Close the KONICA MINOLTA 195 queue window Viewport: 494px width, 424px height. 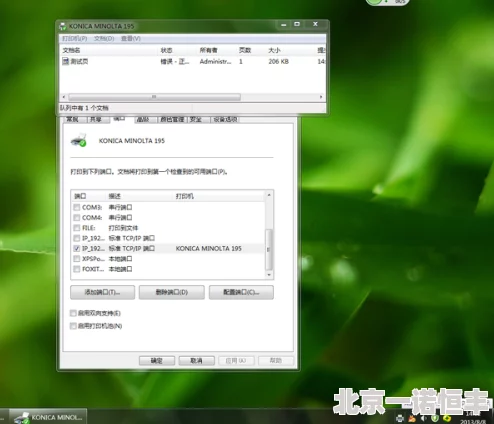315,24
